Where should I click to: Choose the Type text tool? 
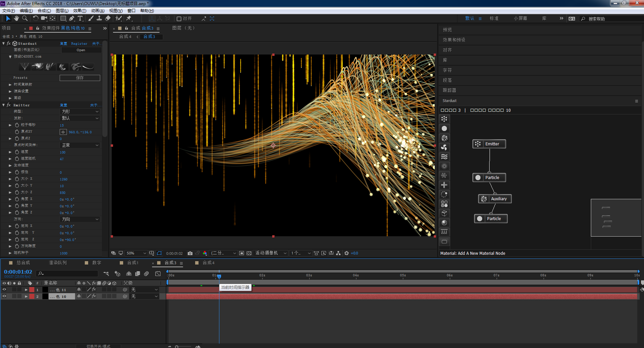pos(80,19)
